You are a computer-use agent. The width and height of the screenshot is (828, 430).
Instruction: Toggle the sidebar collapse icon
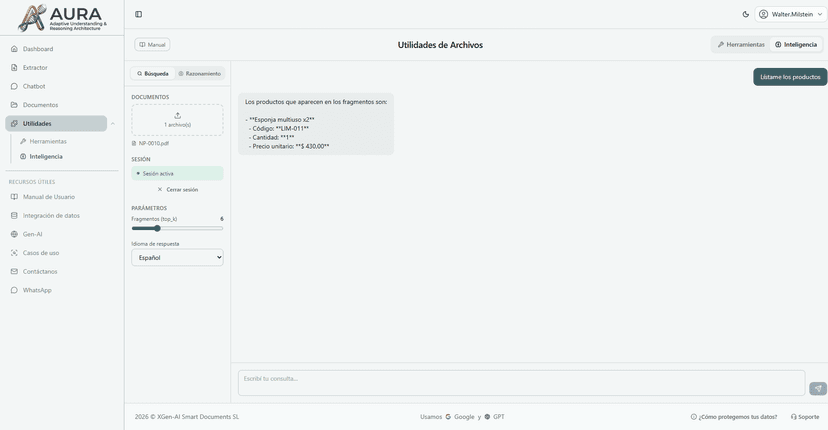pos(138,14)
